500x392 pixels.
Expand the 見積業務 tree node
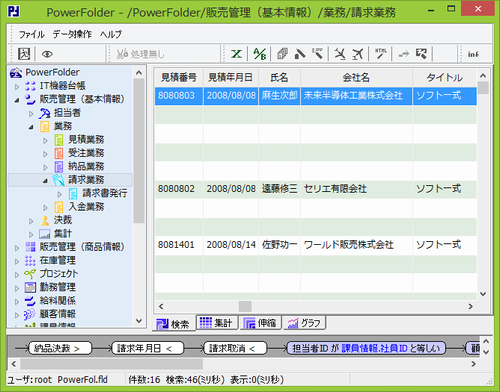[45, 140]
